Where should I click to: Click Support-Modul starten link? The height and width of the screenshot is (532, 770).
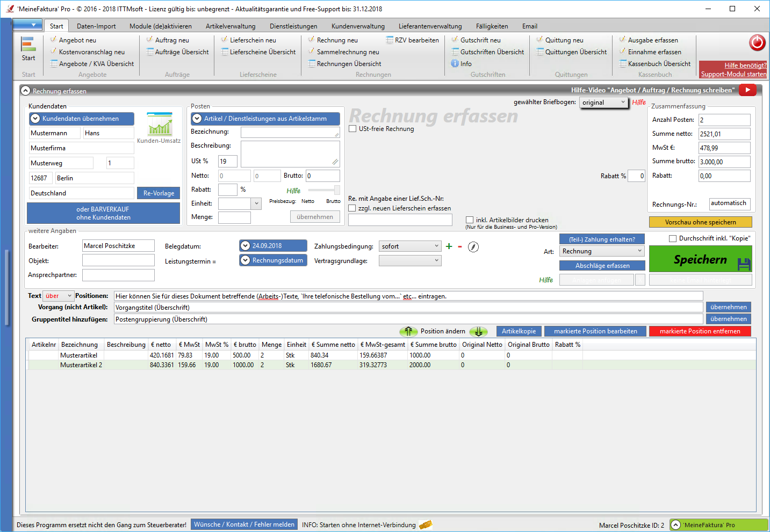tap(733, 74)
